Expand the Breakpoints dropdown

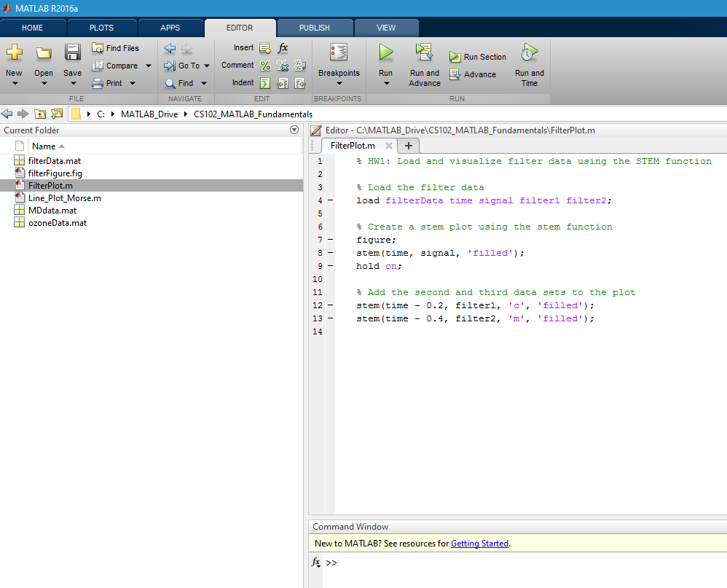click(339, 83)
